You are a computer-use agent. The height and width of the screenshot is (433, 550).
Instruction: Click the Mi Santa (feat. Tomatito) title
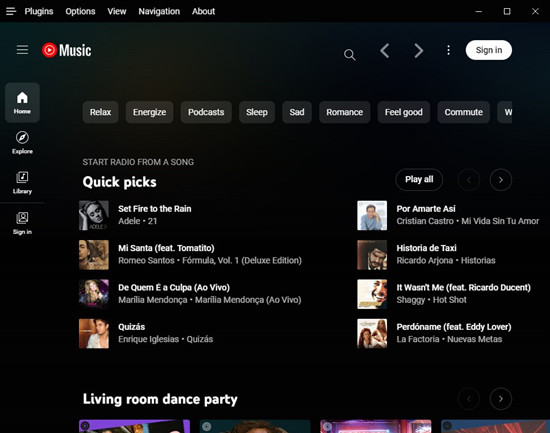click(x=166, y=248)
